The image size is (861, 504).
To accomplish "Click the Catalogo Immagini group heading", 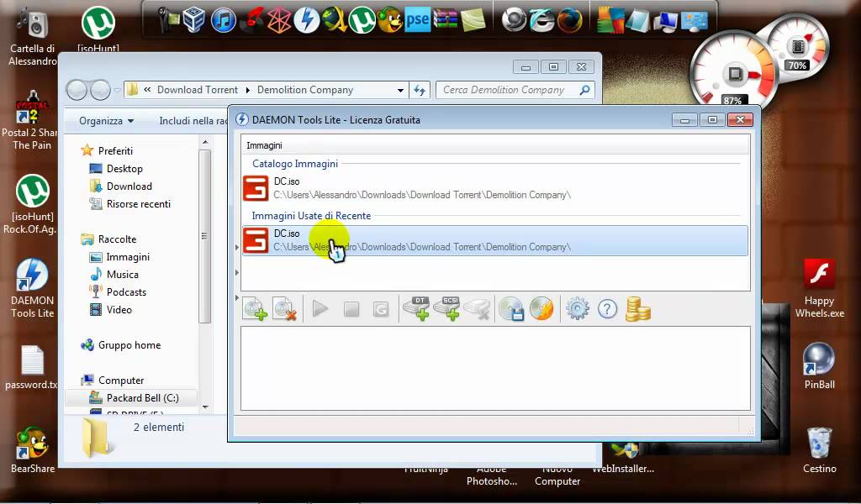I will pyautogui.click(x=295, y=164).
